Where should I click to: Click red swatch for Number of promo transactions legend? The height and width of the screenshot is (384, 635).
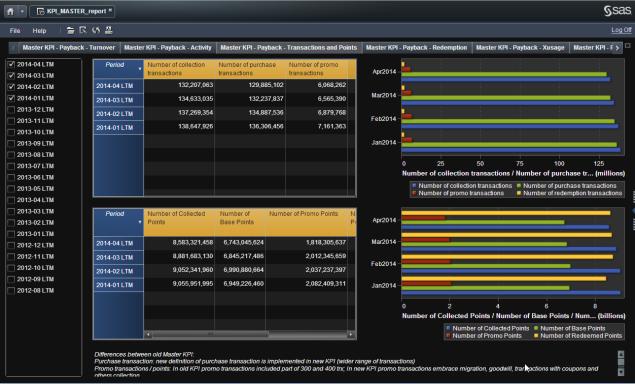pos(414,193)
